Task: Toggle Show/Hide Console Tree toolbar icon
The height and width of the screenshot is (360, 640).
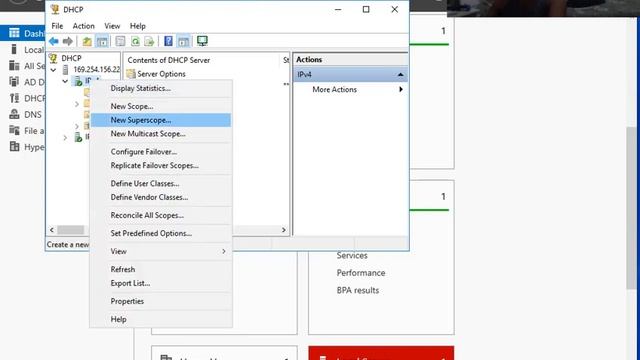Action: (x=102, y=41)
